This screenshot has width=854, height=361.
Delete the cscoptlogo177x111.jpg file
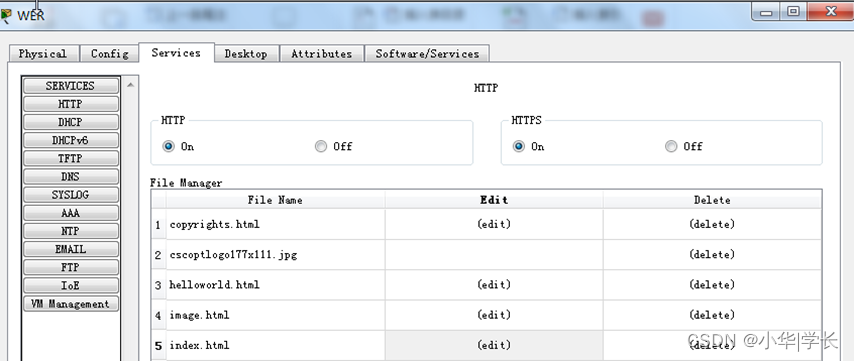(712, 254)
